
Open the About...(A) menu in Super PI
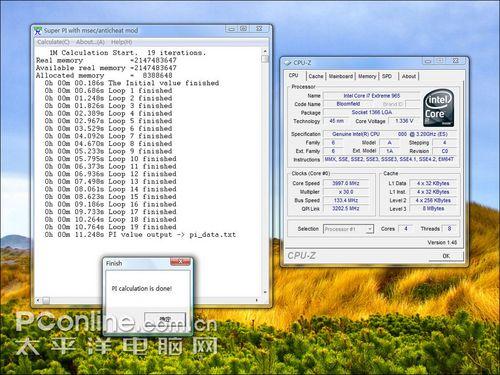pyautogui.click(x=90, y=42)
